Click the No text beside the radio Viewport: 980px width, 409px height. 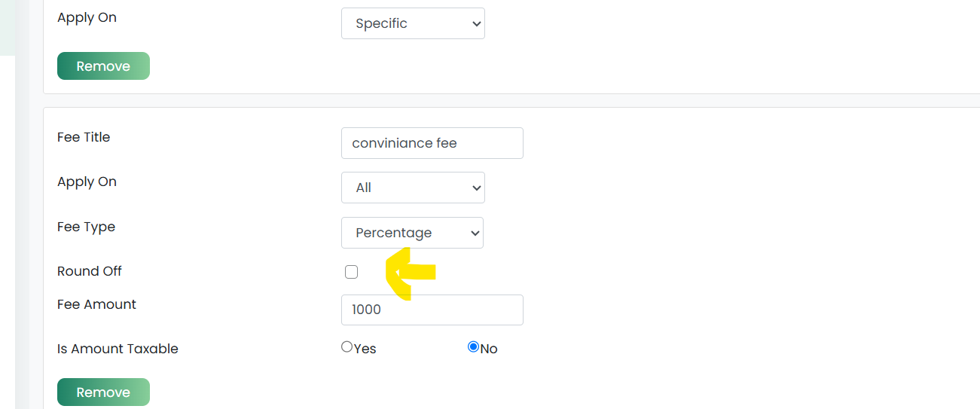tap(489, 349)
